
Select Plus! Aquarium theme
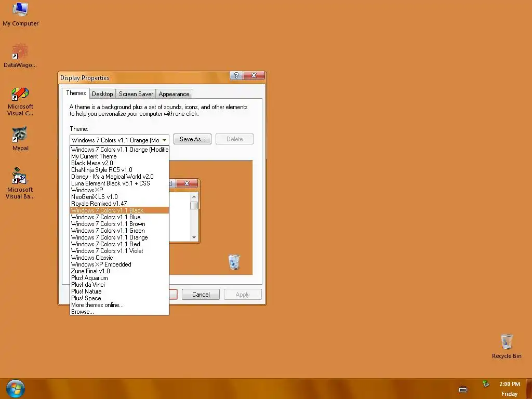119,278
